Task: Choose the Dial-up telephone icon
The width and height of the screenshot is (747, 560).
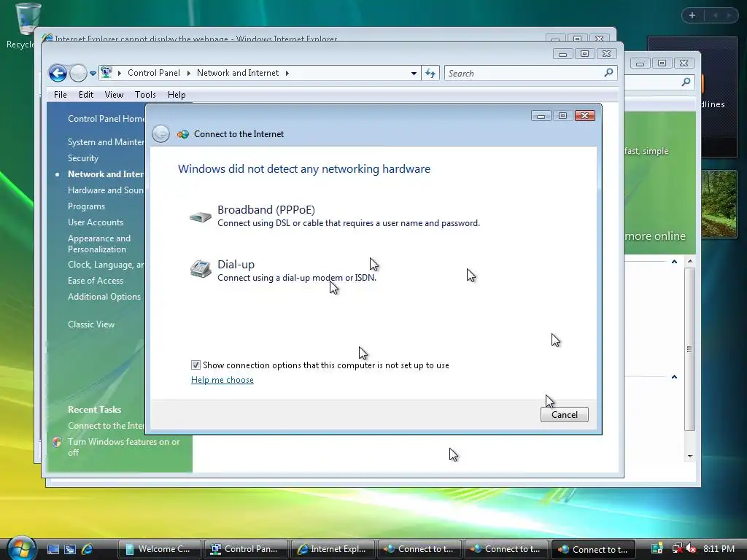Action: 201,268
